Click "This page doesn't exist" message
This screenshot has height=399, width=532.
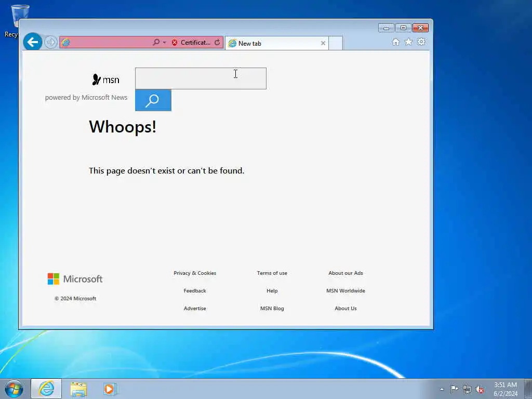coord(167,170)
